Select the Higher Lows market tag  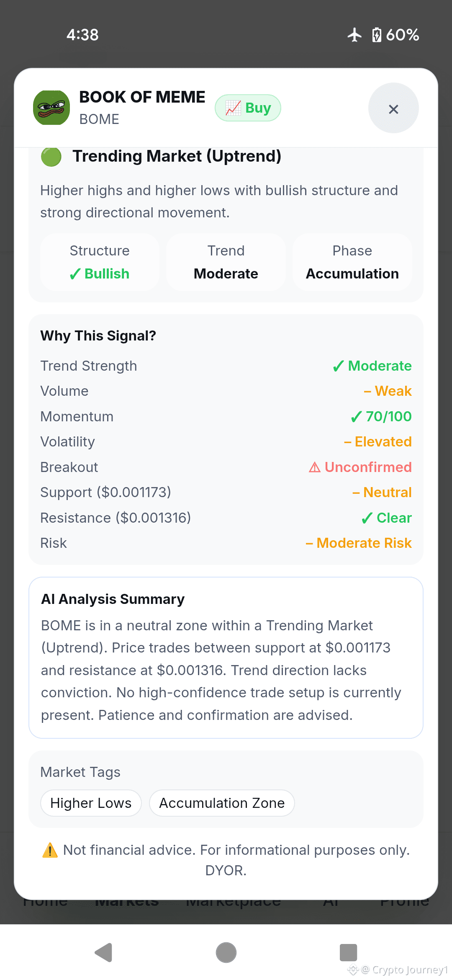tap(91, 803)
